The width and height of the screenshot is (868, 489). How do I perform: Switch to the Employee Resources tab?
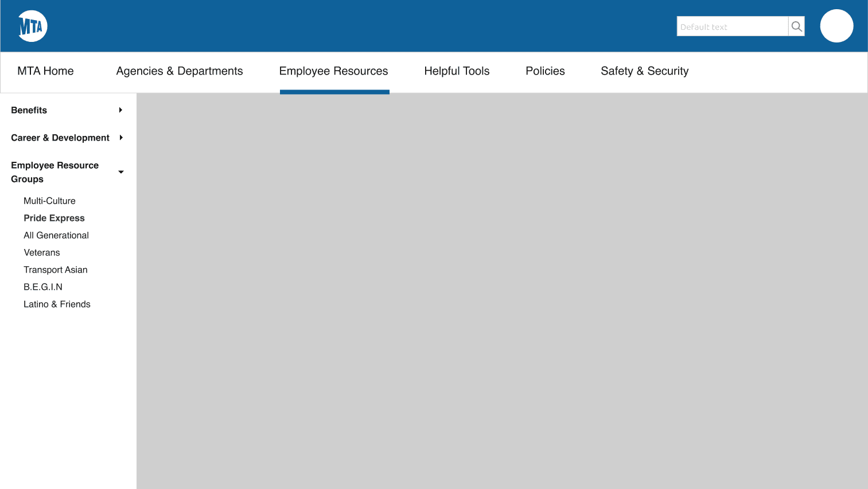point(333,71)
